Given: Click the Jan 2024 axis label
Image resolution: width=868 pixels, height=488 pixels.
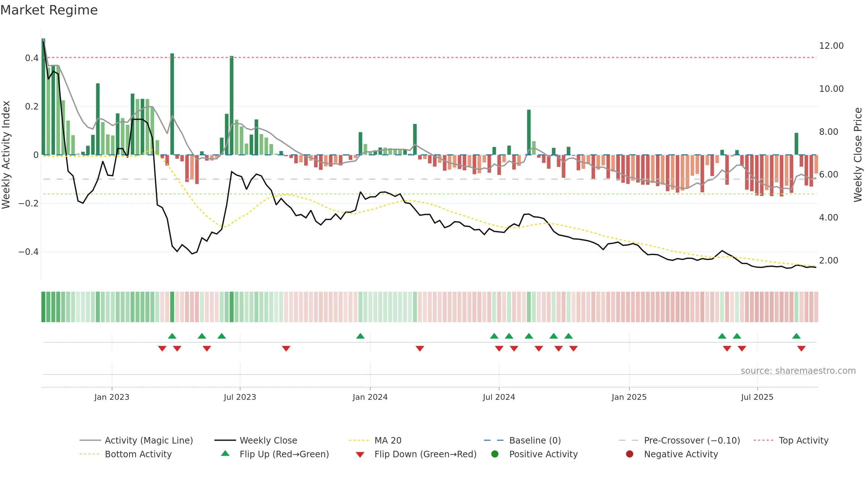Looking at the screenshot, I should pos(370,397).
